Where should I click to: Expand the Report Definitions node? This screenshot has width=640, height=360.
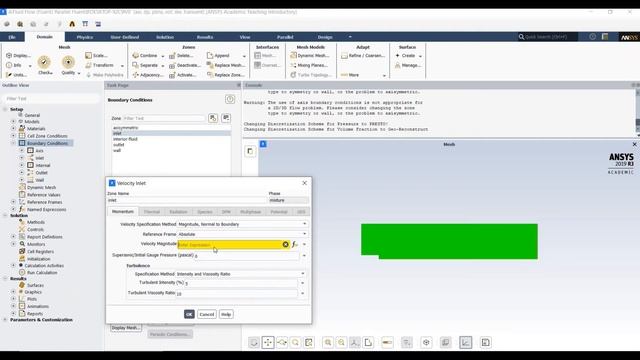pos(13,237)
